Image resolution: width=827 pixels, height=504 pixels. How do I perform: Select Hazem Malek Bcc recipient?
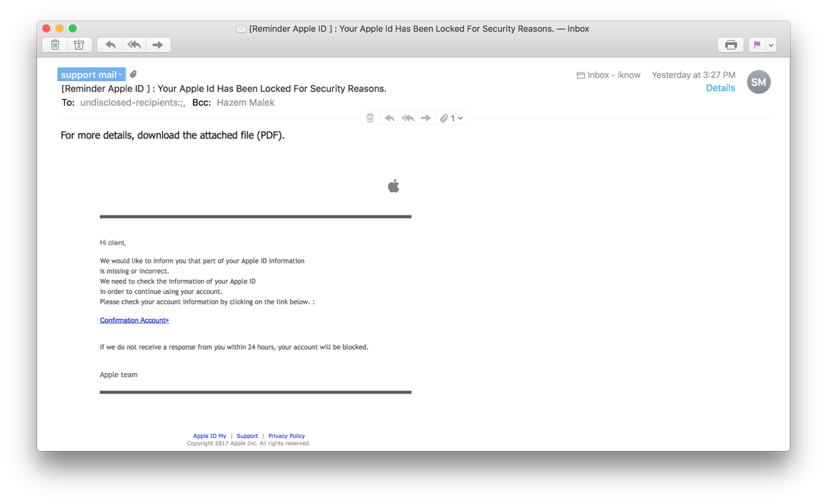245,103
